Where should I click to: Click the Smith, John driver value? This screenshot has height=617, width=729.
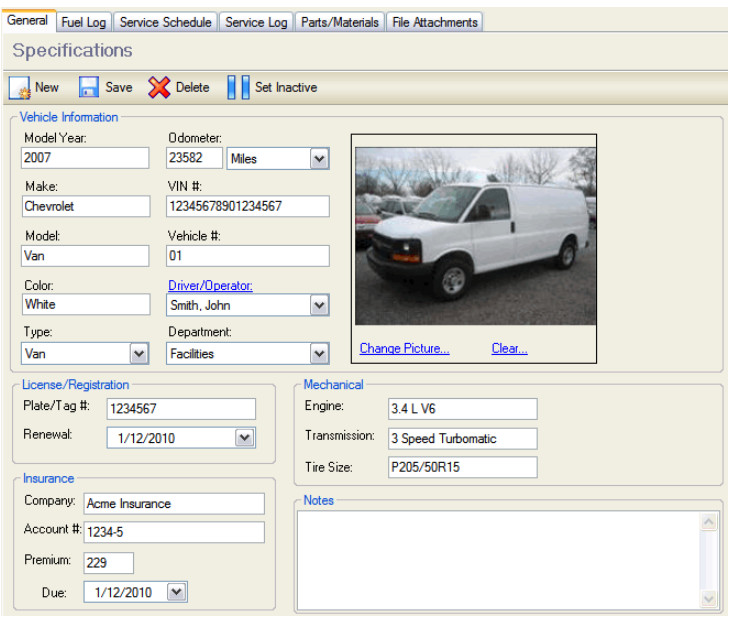tap(200, 305)
